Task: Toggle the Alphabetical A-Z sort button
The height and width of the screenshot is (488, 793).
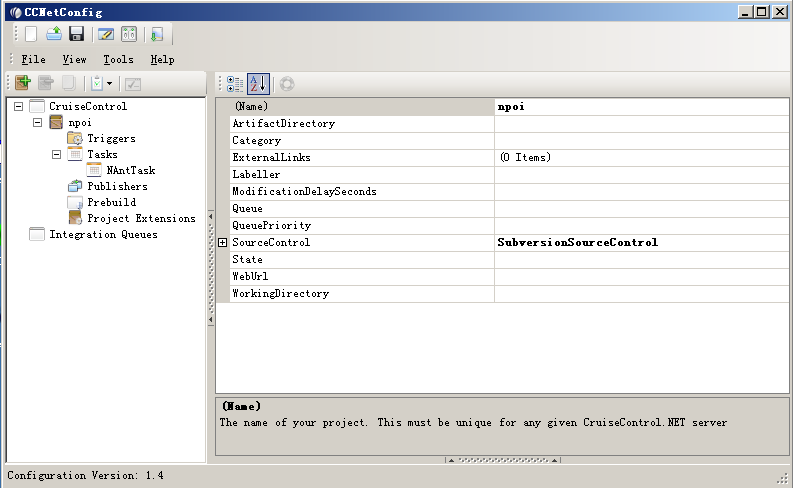Action: (x=258, y=84)
